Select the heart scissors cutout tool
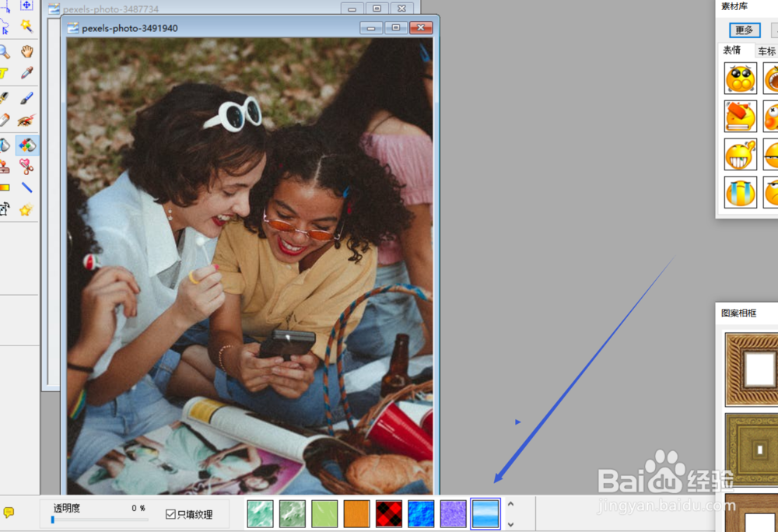 [26, 167]
